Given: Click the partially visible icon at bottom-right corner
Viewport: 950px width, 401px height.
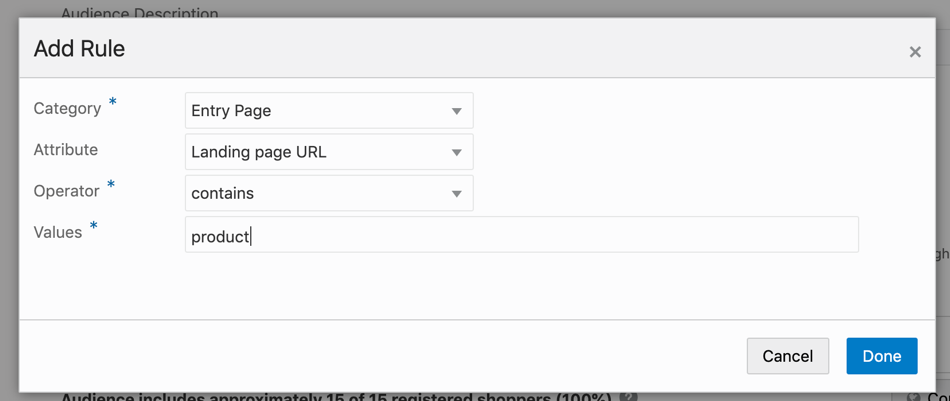Looking at the screenshot, I should [x=912, y=397].
